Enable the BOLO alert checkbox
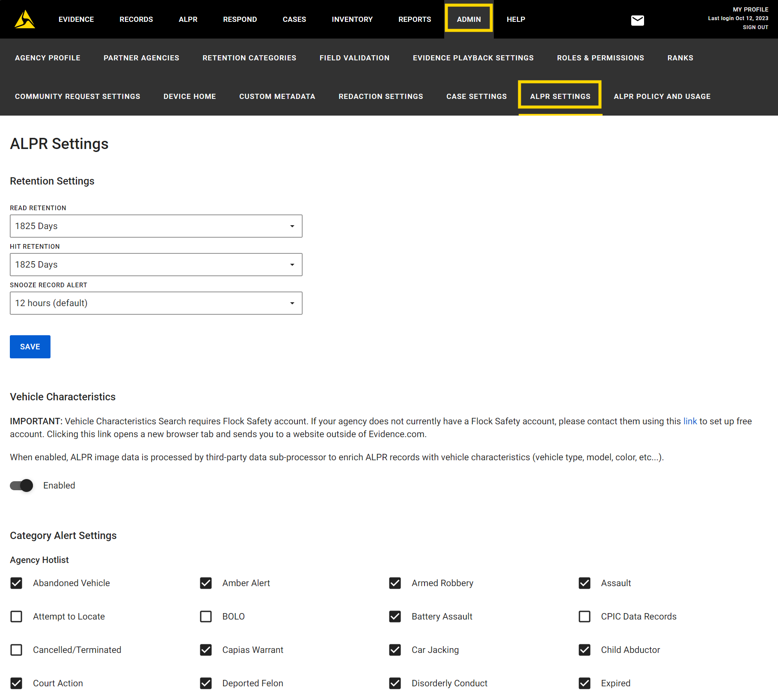This screenshot has width=778, height=700. pos(206,616)
